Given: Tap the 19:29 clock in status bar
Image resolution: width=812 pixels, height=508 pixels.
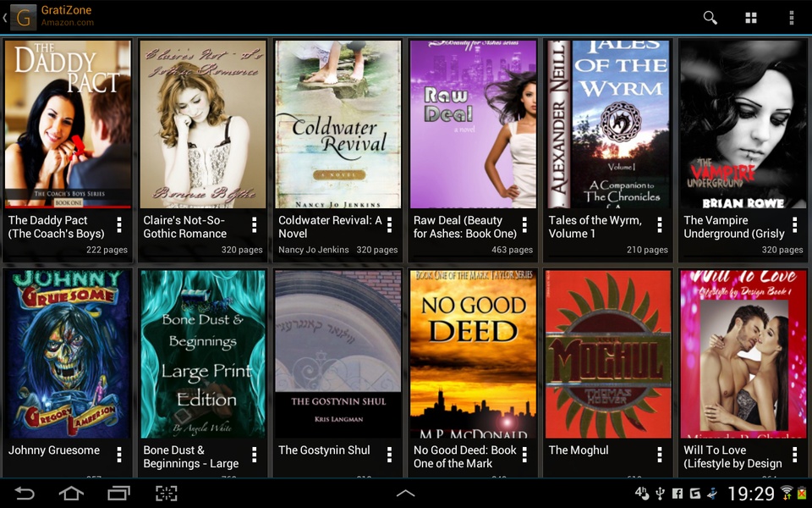Looking at the screenshot, I should point(751,493).
